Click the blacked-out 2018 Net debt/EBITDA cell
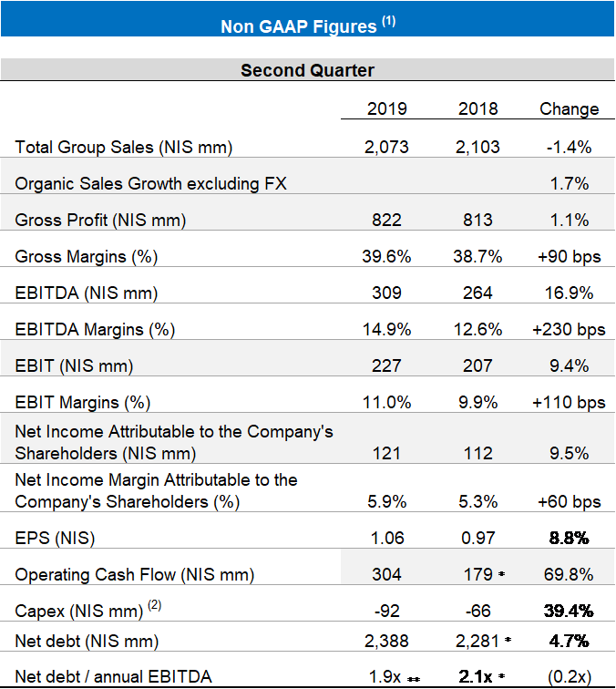The height and width of the screenshot is (689, 616). (x=478, y=675)
